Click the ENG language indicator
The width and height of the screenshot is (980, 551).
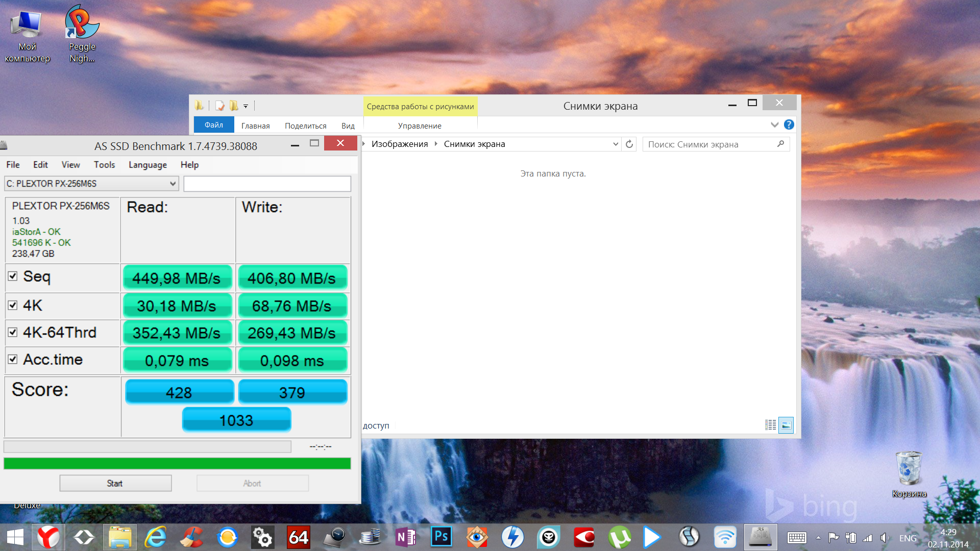click(908, 538)
